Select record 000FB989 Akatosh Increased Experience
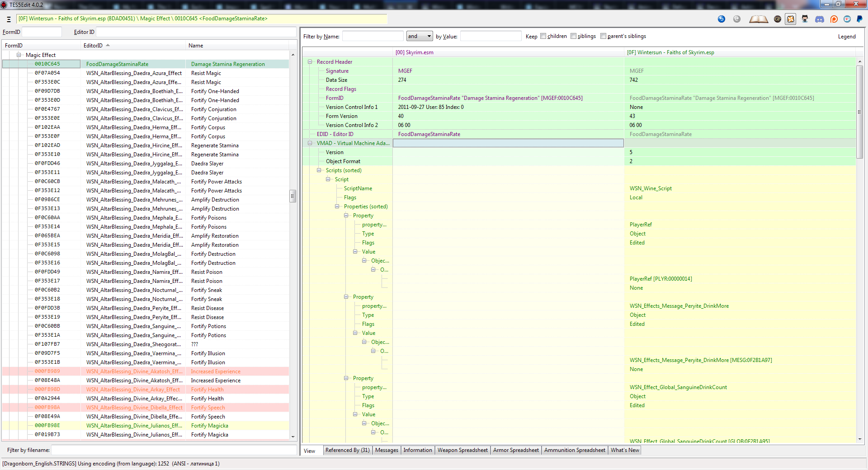868x470 pixels. 146,371
